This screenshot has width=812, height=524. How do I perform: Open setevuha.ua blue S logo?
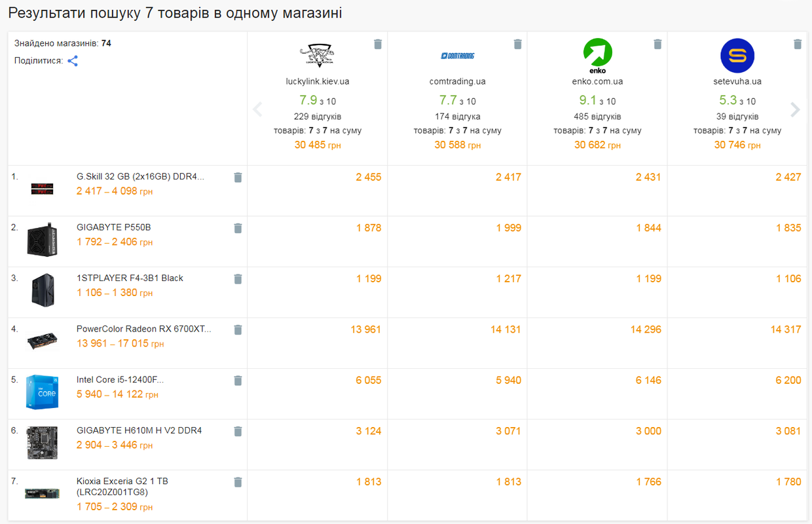(x=737, y=56)
